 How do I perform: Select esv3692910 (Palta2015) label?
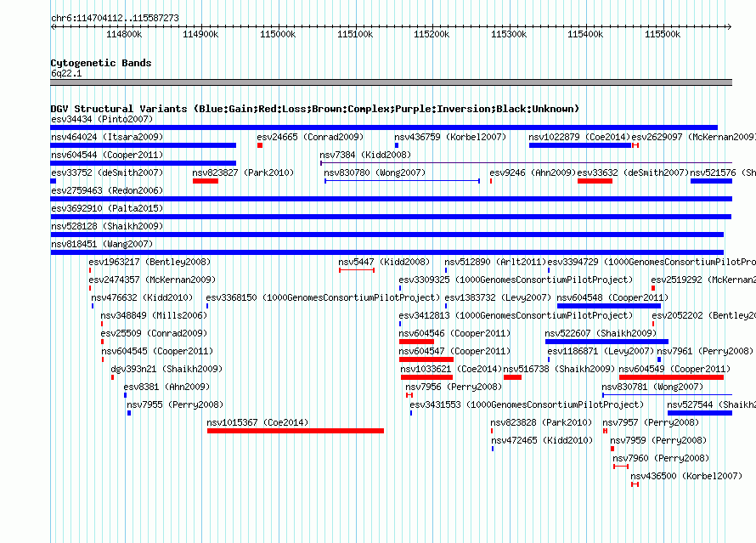click(107, 208)
